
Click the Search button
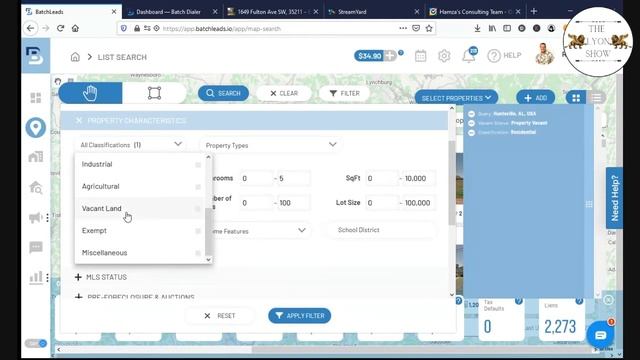click(223, 93)
